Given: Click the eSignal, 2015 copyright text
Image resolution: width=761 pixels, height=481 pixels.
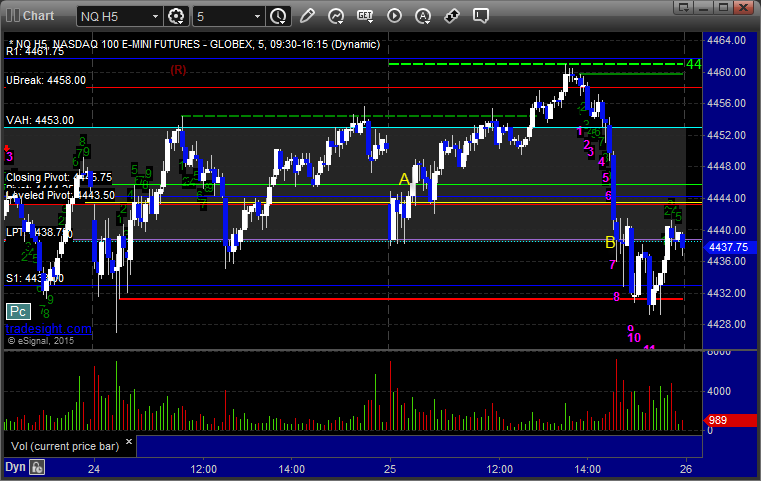Looking at the screenshot, I should [x=41, y=341].
